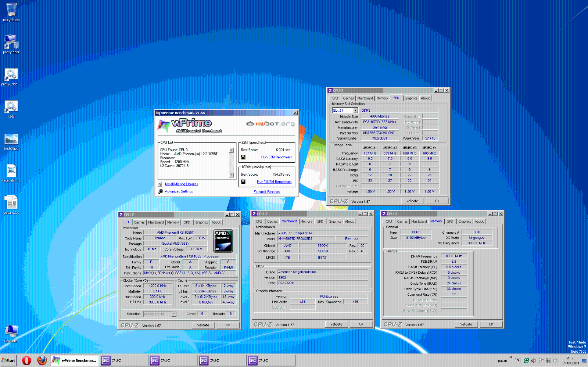Click the save icon for 1024M score
588x367 pixels.
pyautogui.click(x=243, y=181)
